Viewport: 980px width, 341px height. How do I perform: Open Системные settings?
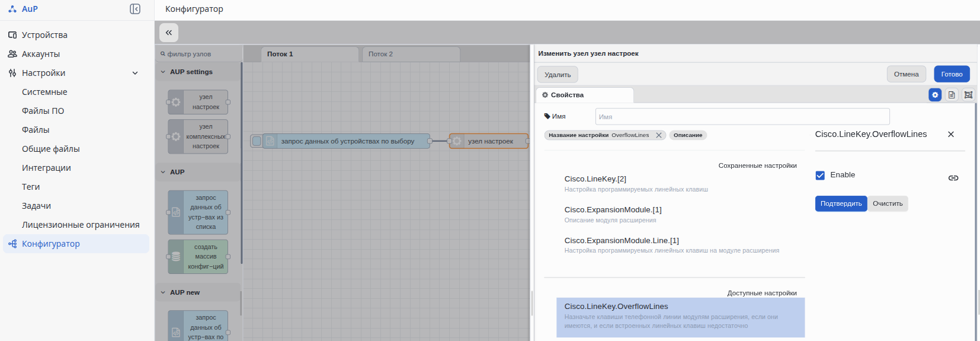44,92
